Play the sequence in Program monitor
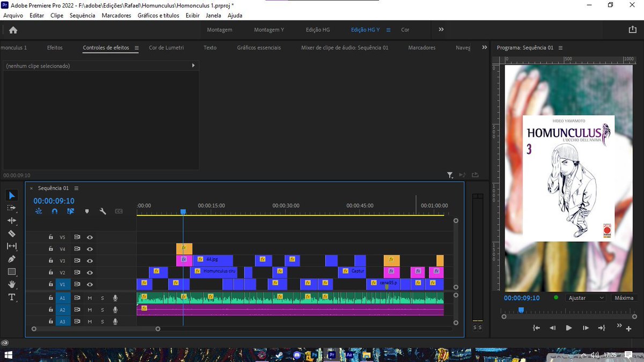Image resolution: width=644 pixels, height=362 pixels. click(x=569, y=328)
